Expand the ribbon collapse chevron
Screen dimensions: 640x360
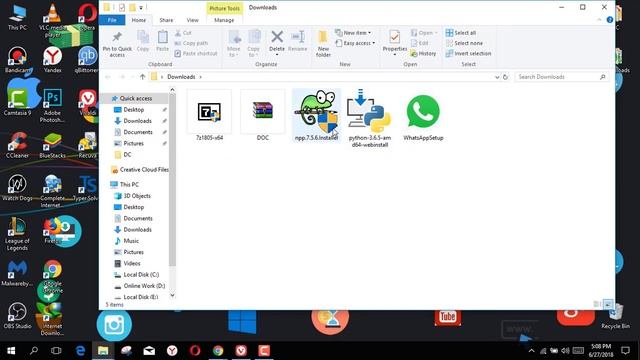[x=600, y=20]
